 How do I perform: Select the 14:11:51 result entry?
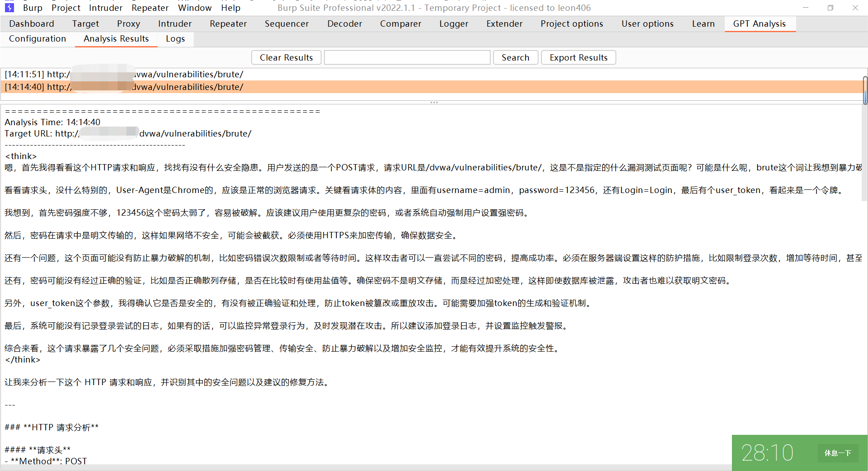[431, 74]
